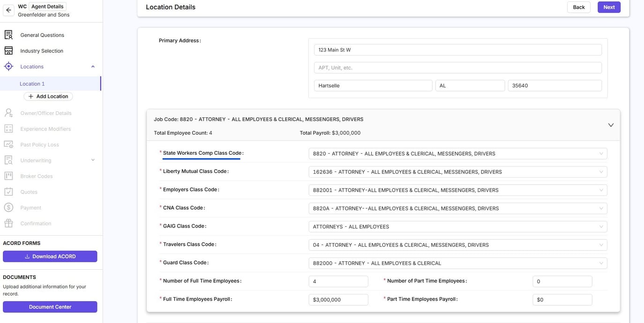Collapse the Locations menu chevron
644x323 pixels.
93,66
